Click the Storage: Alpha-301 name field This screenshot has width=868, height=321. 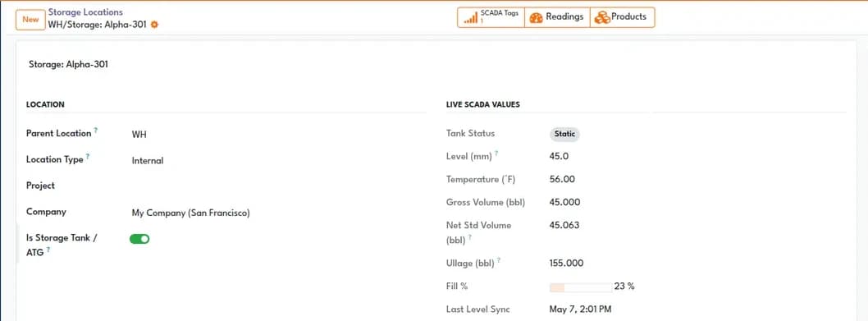point(69,64)
